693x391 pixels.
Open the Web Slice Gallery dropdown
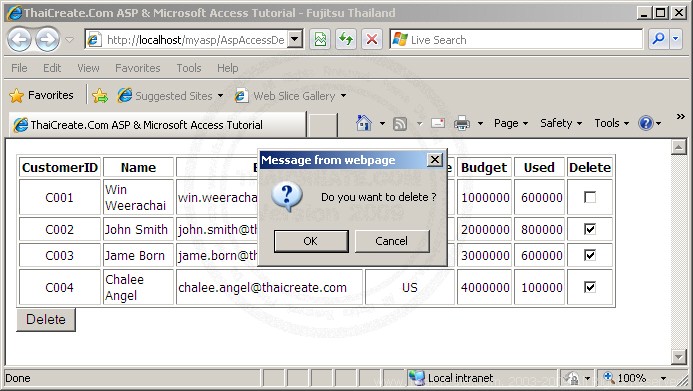(290, 95)
